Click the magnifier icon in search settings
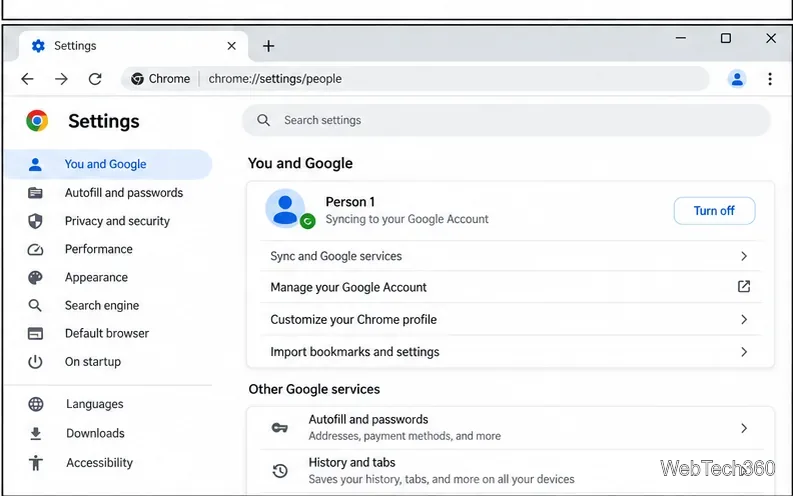 tap(263, 120)
